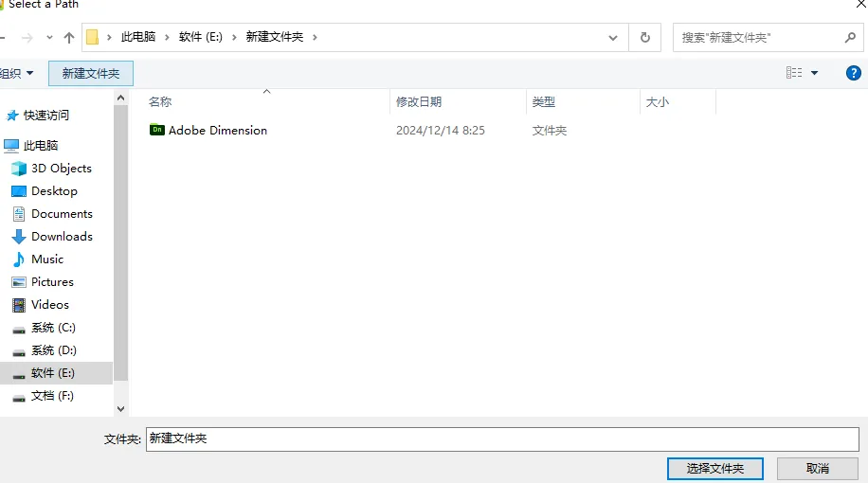Click the 系统 (C:) drive icon

click(19, 331)
